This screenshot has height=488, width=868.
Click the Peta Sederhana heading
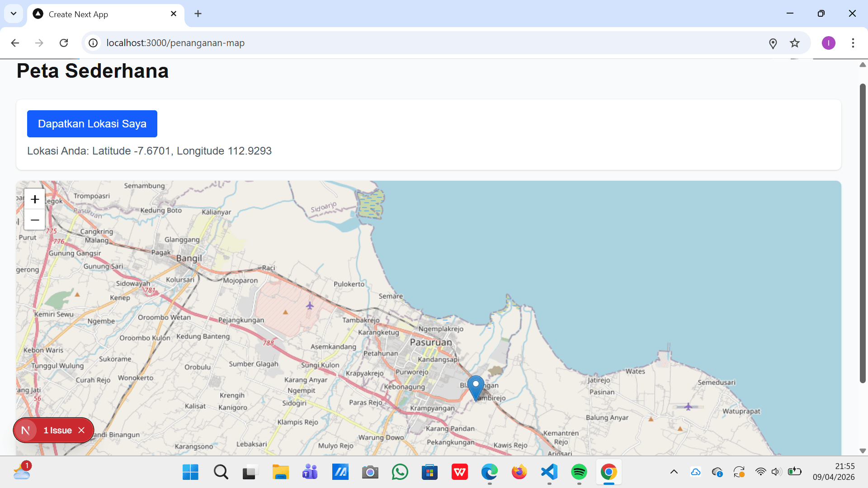coord(93,71)
